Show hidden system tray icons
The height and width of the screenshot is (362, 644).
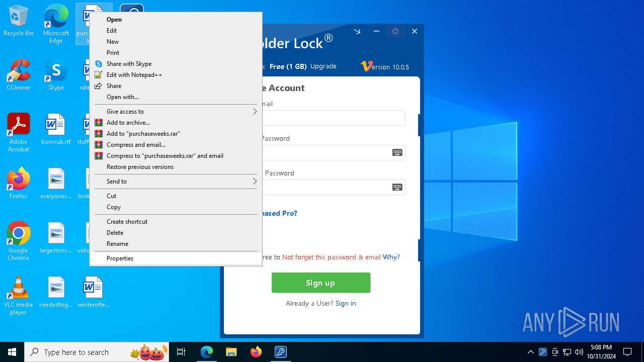530,352
